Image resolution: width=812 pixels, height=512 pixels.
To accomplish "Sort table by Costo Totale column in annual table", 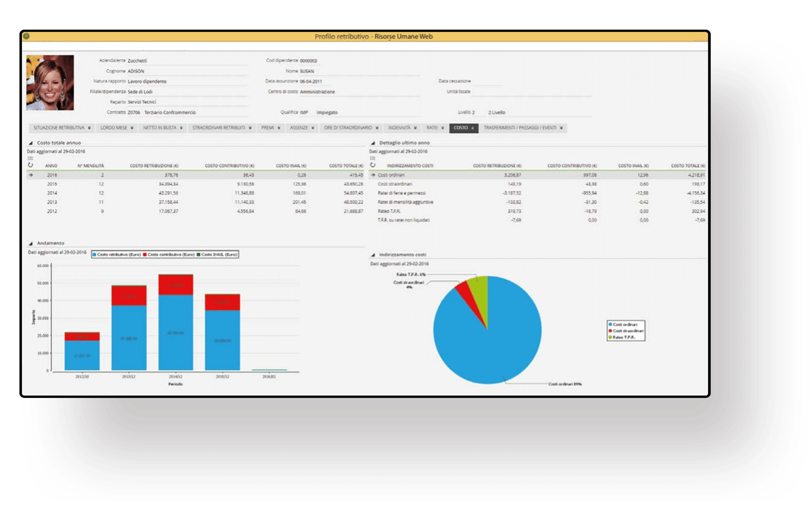I will click(x=346, y=166).
